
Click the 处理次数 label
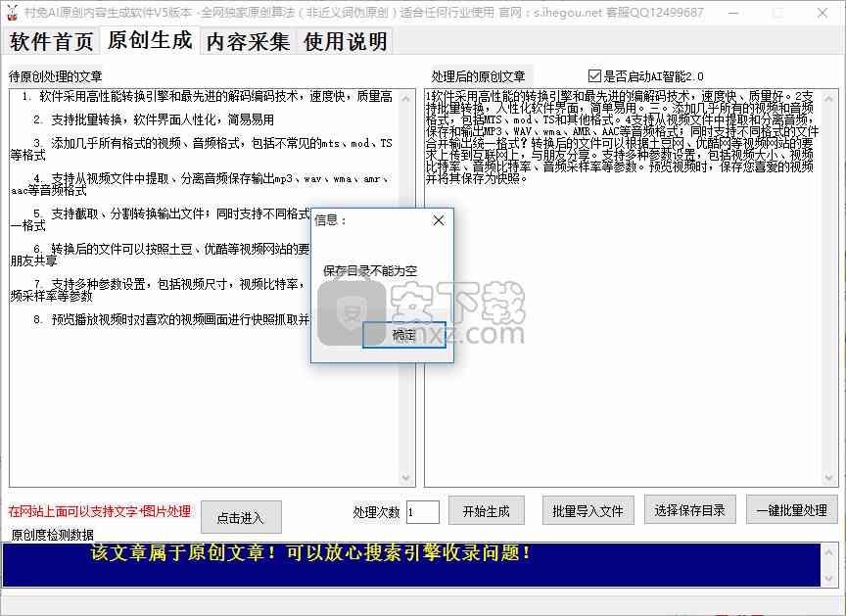click(x=377, y=512)
